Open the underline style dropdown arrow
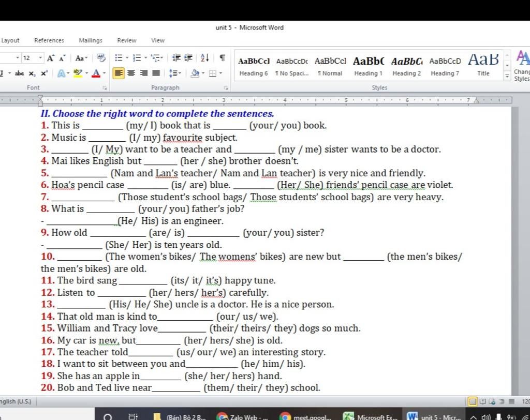This screenshot has height=420, width=530. 9,73
